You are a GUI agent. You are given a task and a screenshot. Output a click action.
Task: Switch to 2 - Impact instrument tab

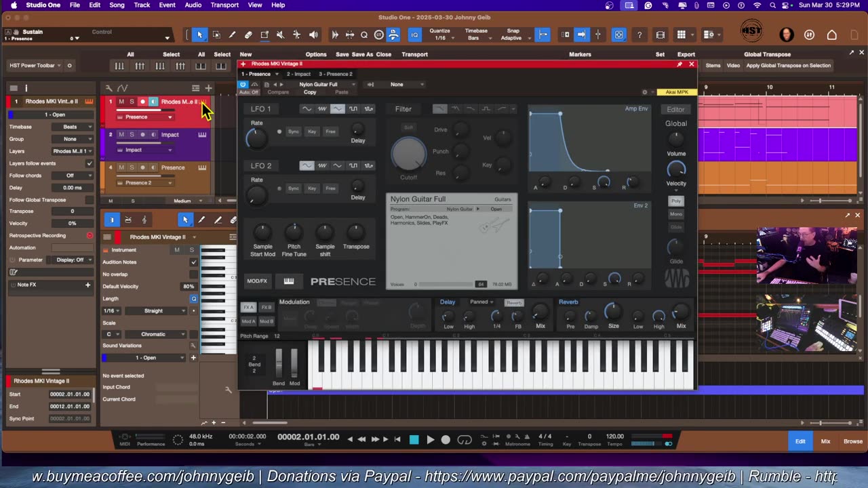298,74
